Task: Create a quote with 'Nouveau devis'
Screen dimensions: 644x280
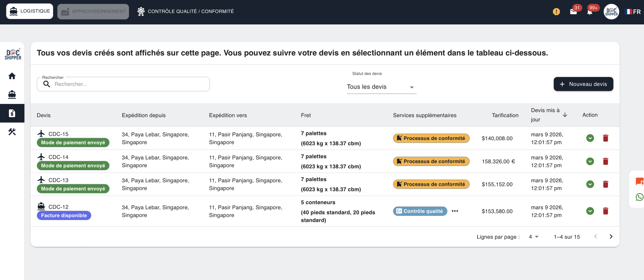Action: pyautogui.click(x=583, y=84)
